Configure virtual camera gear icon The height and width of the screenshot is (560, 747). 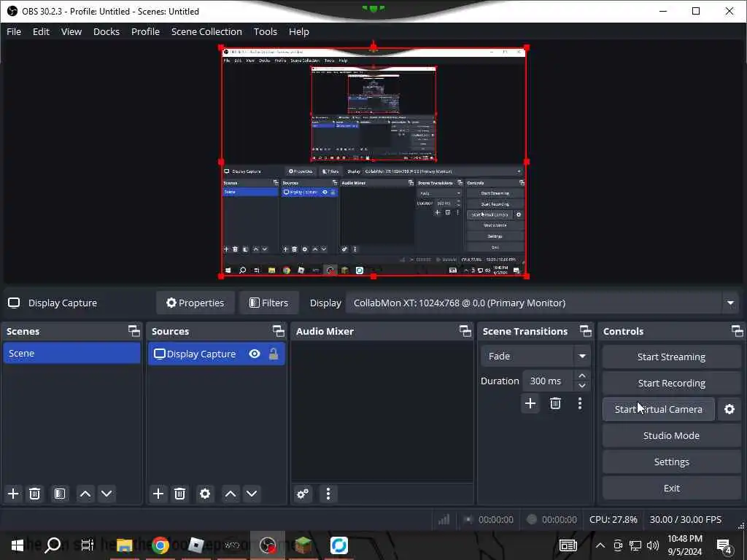729,409
